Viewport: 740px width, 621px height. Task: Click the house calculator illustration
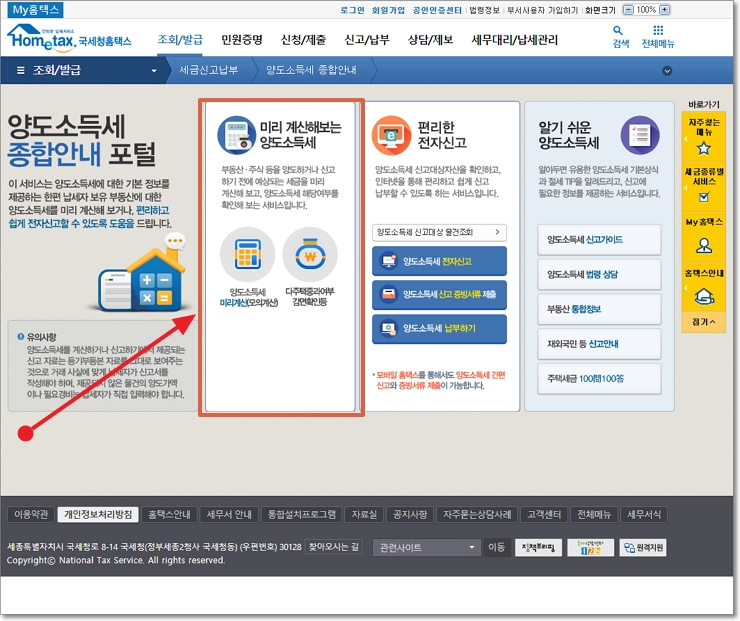point(141,274)
